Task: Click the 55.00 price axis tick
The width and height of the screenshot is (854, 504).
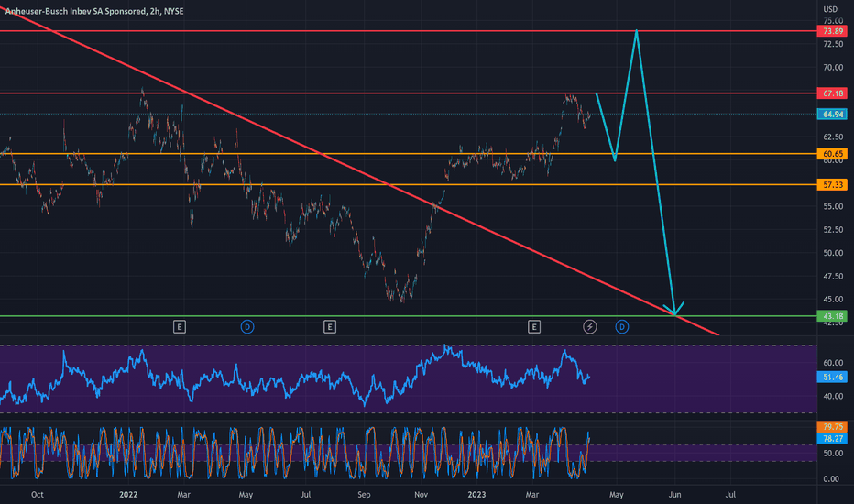Action: tap(833, 206)
